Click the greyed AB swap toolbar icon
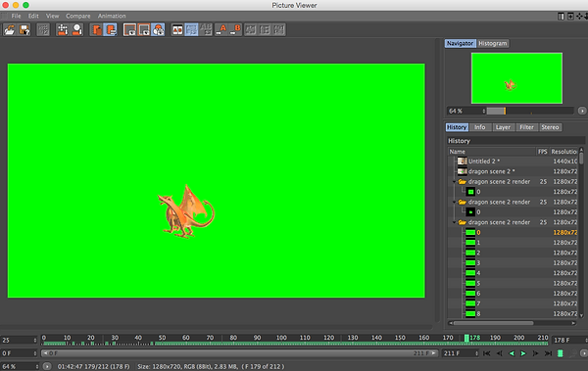588x371 pixels. (206, 30)
